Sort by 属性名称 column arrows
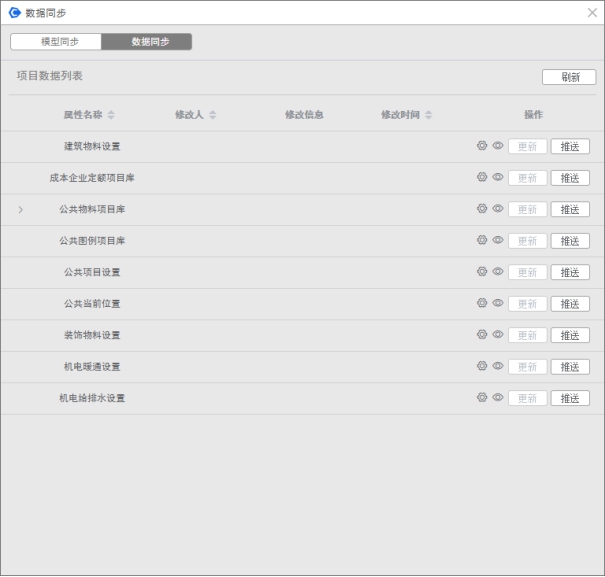Image resolution: width=605 pixels, height=577 pixels. (x=111, y=115)
